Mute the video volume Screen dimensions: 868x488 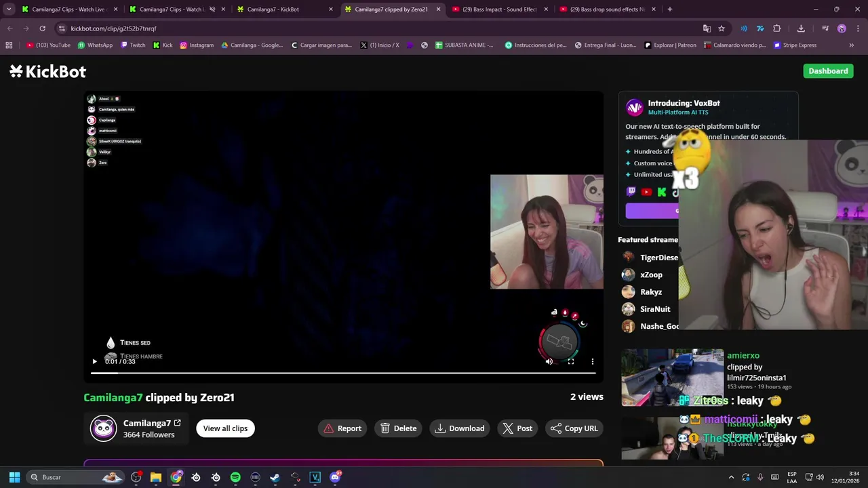click(x=549, y=361)
